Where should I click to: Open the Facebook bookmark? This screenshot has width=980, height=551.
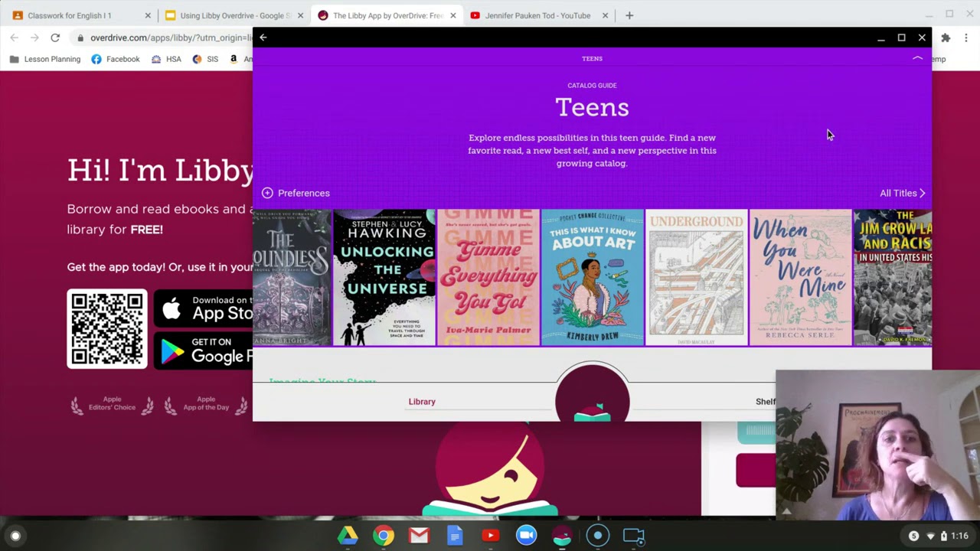pyautogui.click(x=116, y=59)
